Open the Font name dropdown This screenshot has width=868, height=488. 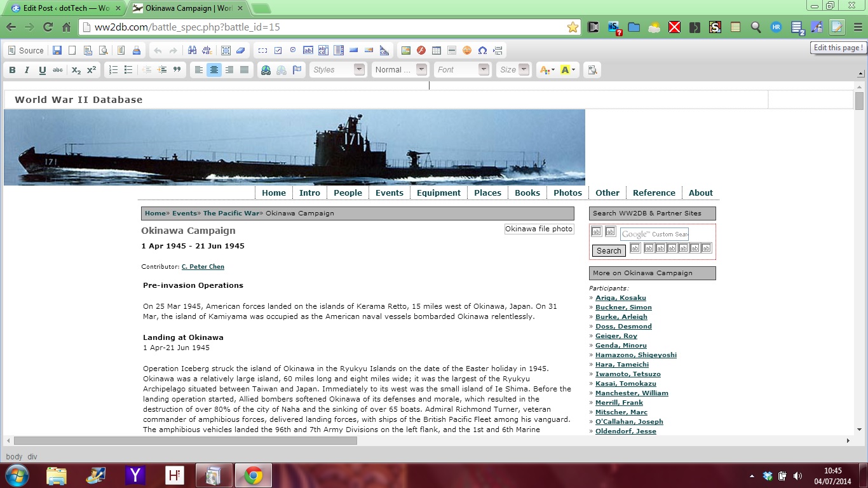point(462,70)
